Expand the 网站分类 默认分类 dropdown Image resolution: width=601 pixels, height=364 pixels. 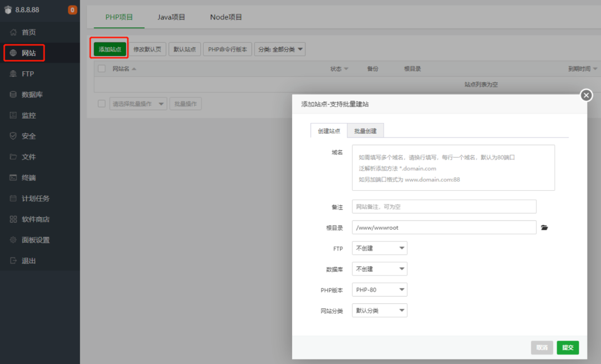[x=380, y=311]
